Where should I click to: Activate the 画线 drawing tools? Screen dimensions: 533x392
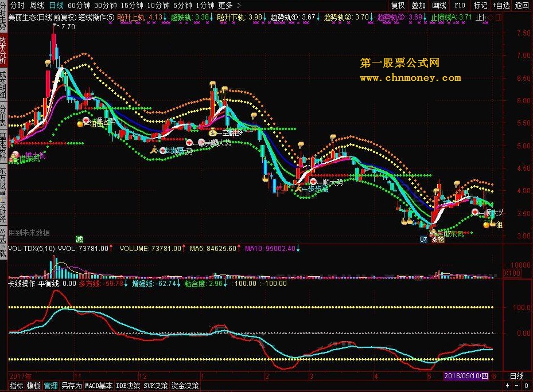(x=439, y=5)
